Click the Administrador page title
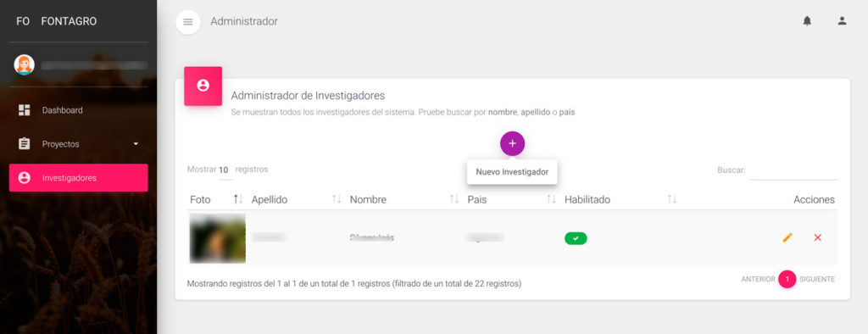This screenshot has width=868, height=334. [x=244, y=21]
